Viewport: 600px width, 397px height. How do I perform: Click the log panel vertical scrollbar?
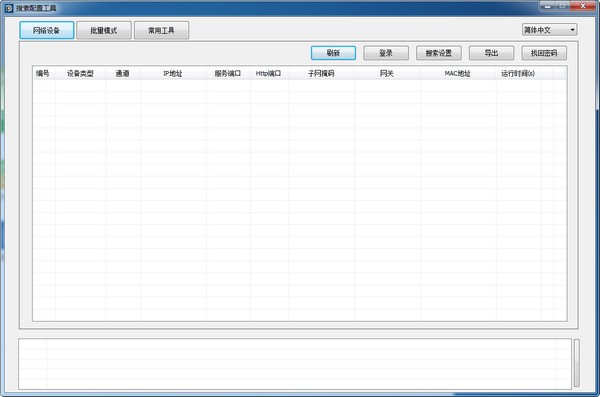point(576,363)
